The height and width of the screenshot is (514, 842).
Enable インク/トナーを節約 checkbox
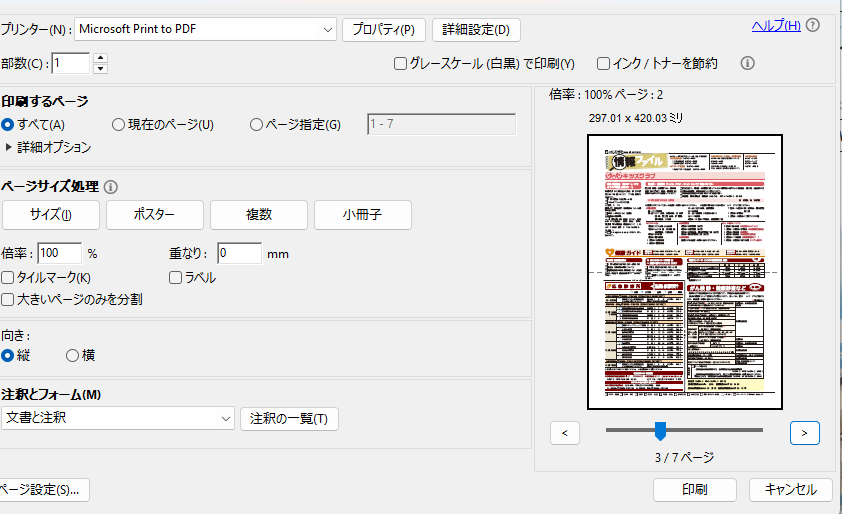click(x=604, y=64)
